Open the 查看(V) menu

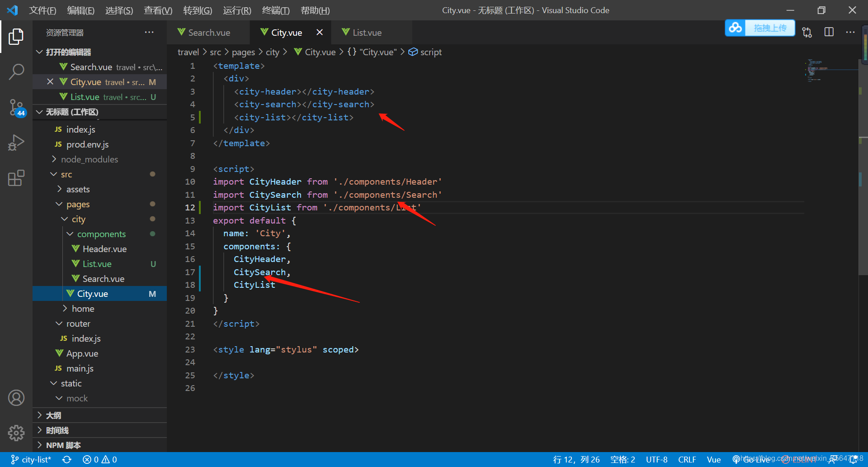(158, 10)
